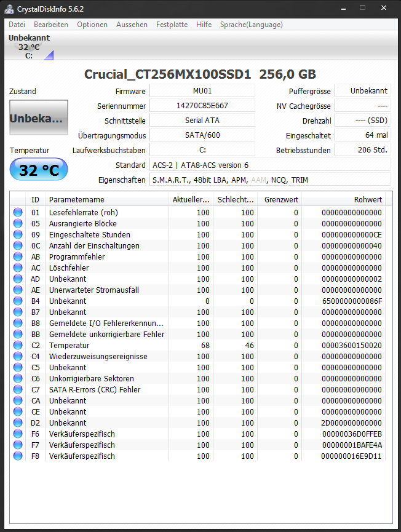This screenshot has height=532, width=401.
Task: Click the Eingeschaltet field 64 mal
Action: coord(362,135)
